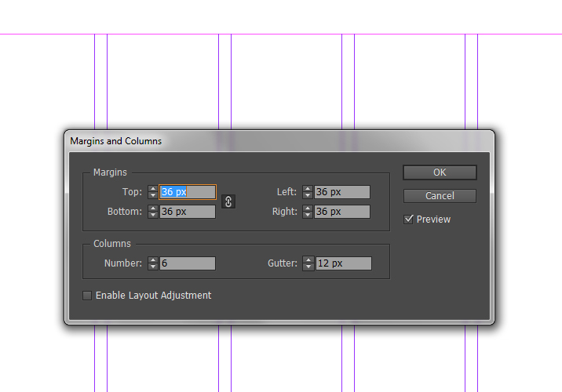
Task: Increase Bottom margin with up arrow
Action: pos(153,208)
